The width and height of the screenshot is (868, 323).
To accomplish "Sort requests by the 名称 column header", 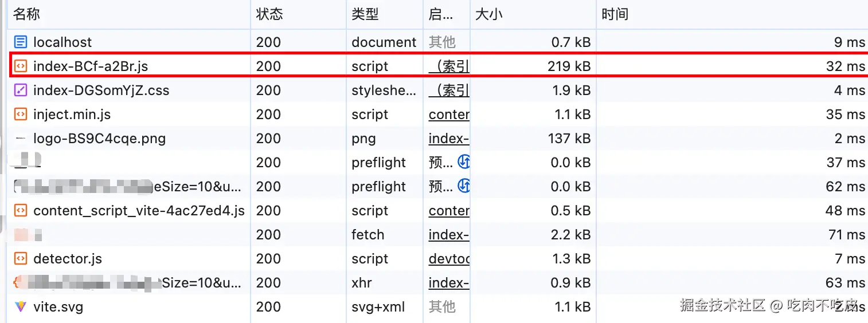I will tap(26, 14).
